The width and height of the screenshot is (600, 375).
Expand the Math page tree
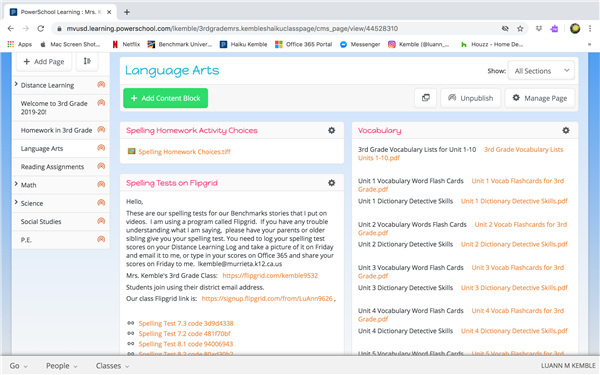click(x=16, y=184)
